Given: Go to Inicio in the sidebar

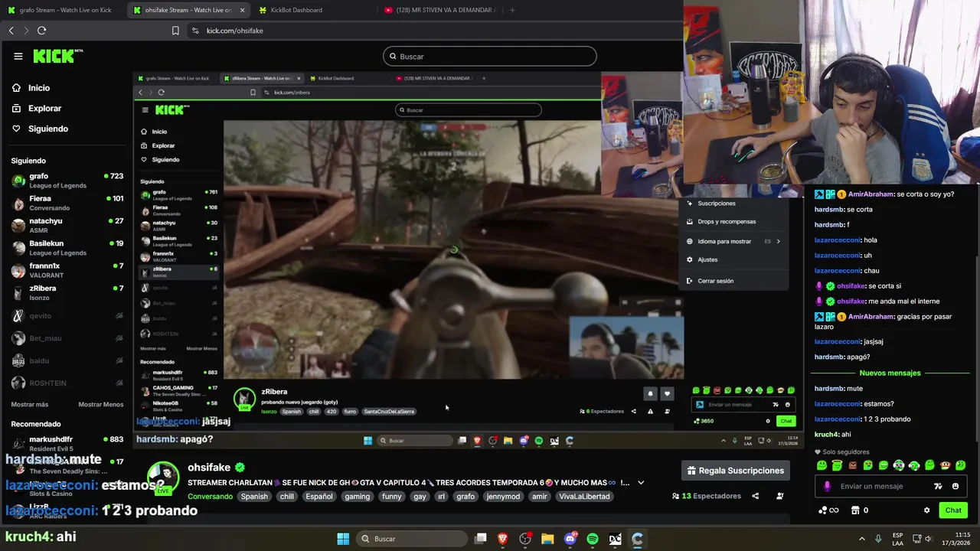Looking at the screenshot, I should click(31, 88).
